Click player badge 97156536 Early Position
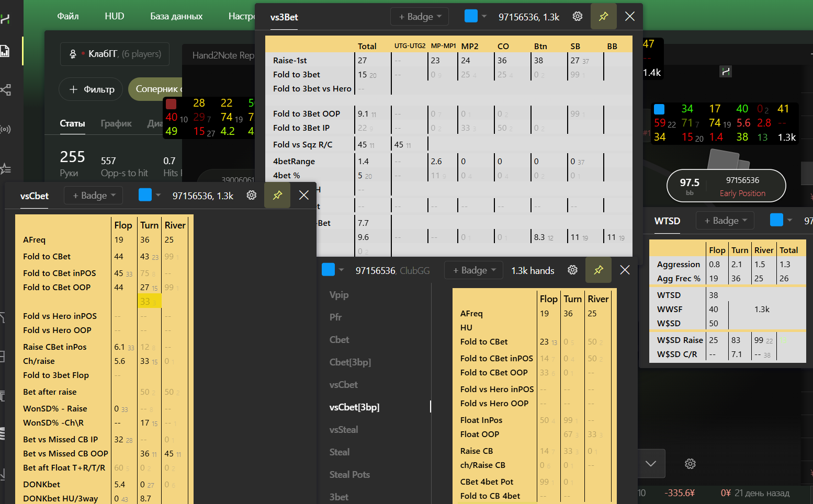The width and height of the screenshot is (813, 504). pos(726,186)
